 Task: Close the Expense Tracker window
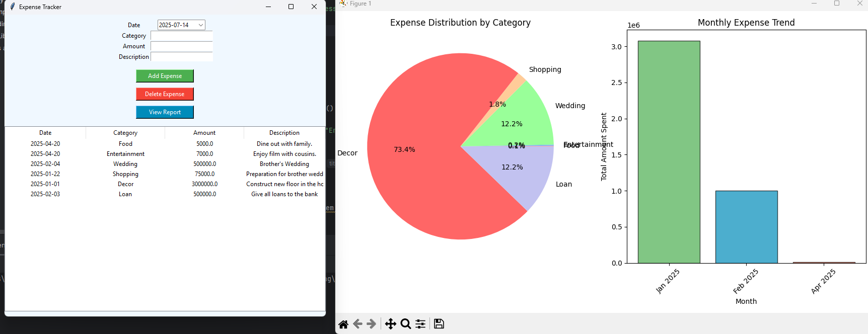pos(314,7)
